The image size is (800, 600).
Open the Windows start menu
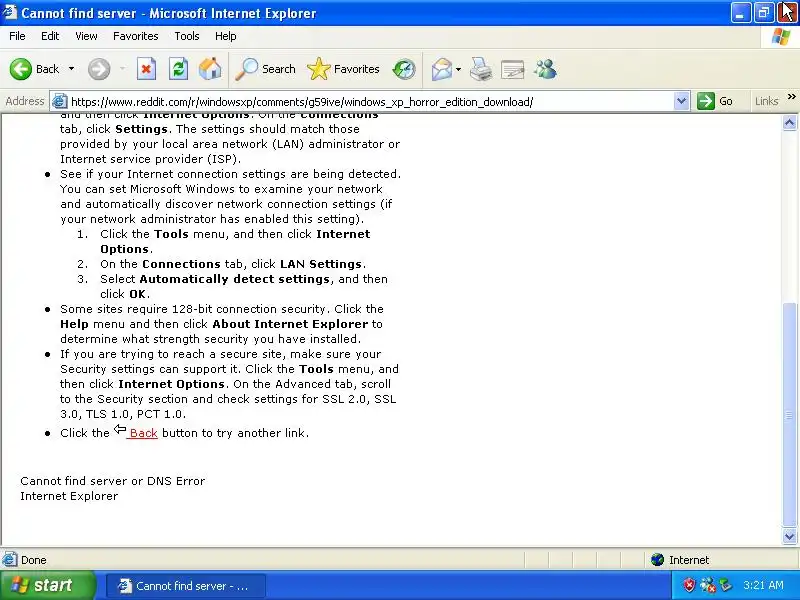47,585
